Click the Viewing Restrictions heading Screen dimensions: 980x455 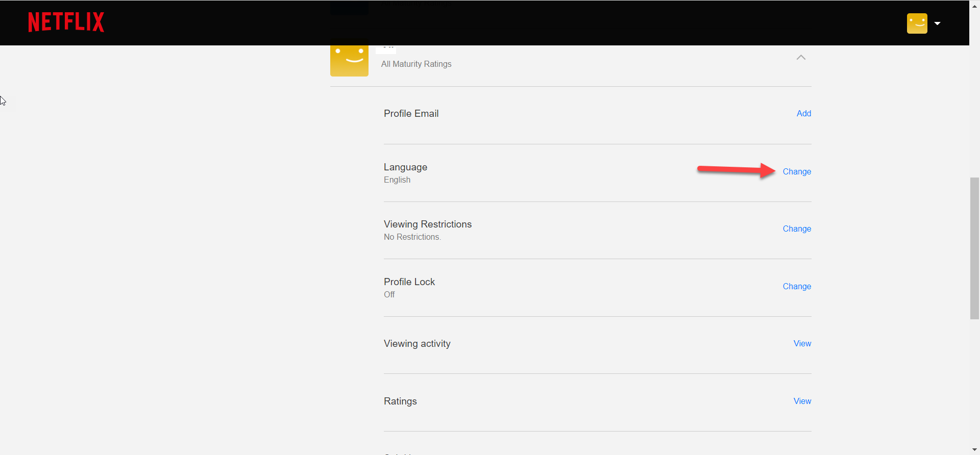click(x=427, y=224)
